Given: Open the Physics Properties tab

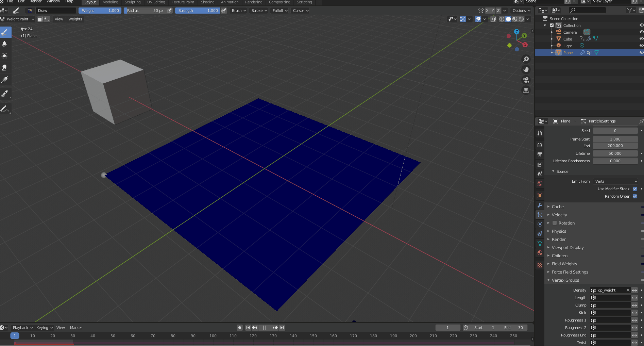Looking at the screenshot, I should tap(540, 224).
